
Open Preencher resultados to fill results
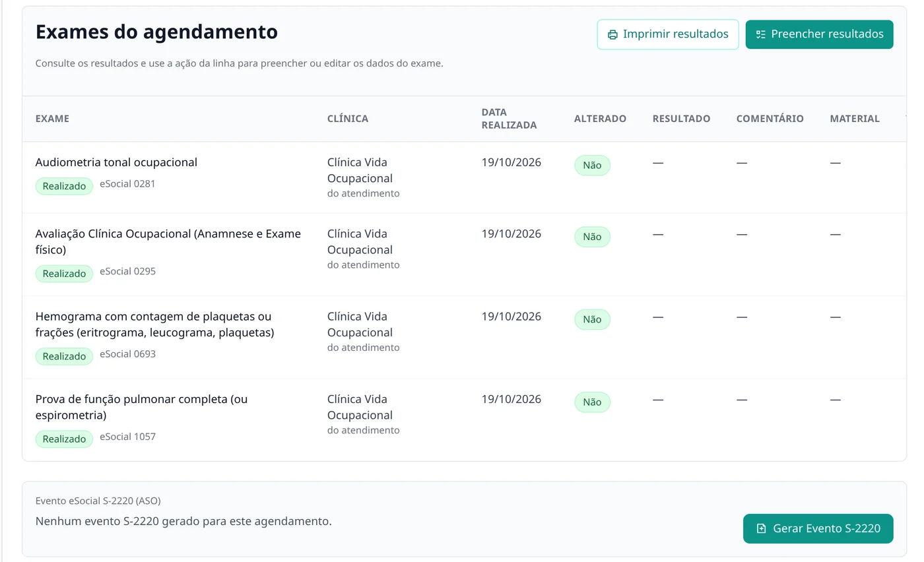click(819, 34)
